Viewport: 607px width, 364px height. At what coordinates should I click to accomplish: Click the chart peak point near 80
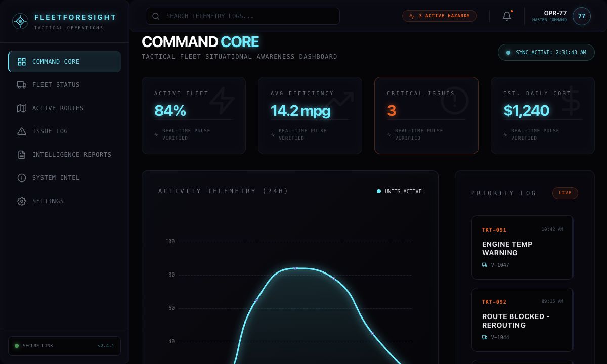[295, 268]
